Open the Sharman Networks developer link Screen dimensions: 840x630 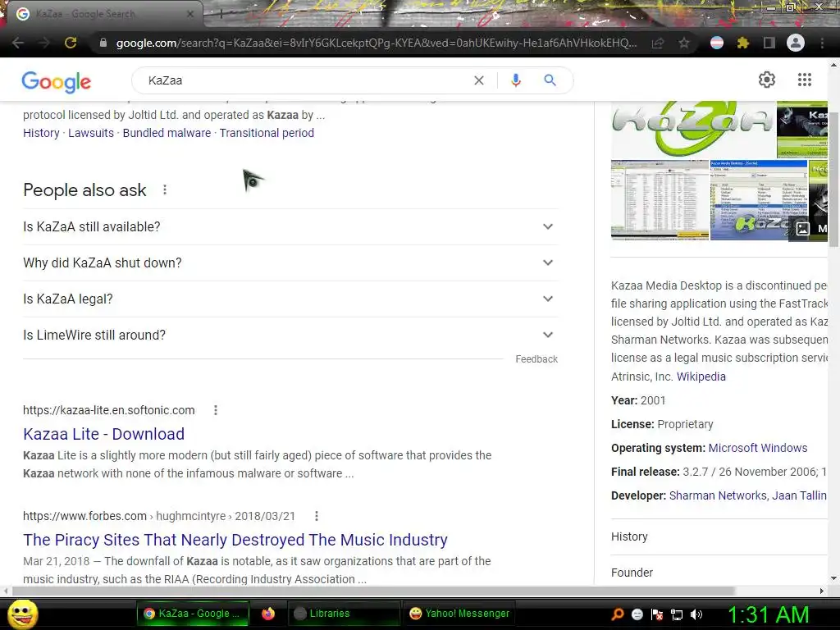(718, 495)
